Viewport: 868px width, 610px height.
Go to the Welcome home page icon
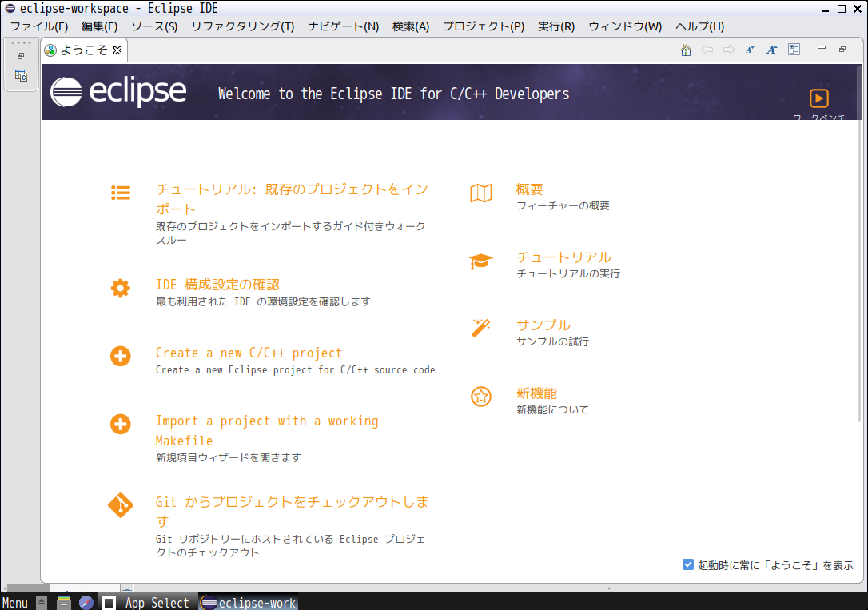click(x=686, y=50)
